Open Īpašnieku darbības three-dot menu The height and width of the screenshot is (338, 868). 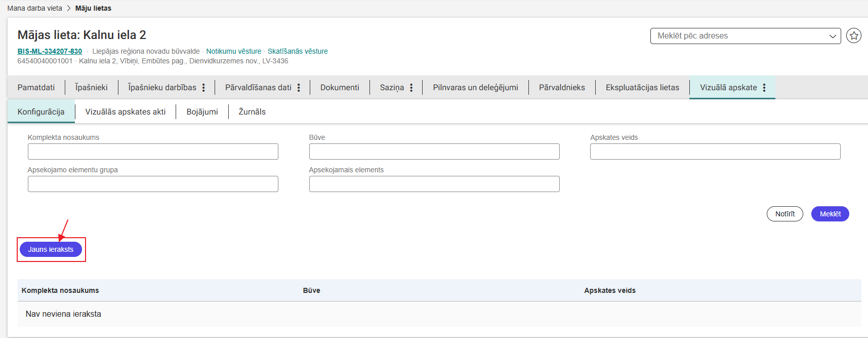(x=203, y=88)
